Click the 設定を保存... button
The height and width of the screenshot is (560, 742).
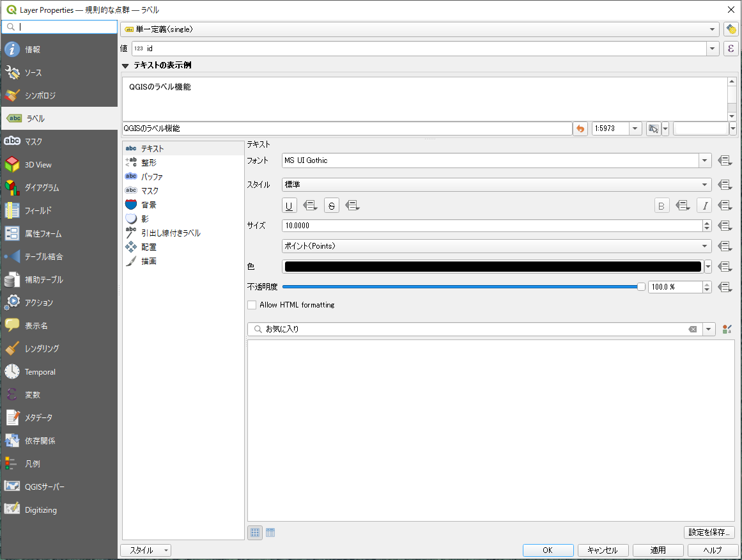point(709,532)
